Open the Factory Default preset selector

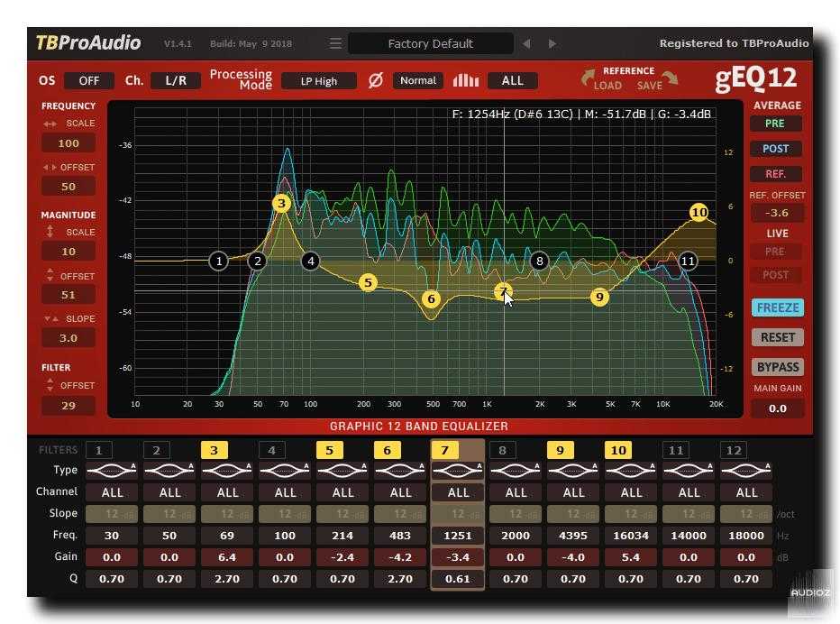pyautogui.click(x=431, y=43)
